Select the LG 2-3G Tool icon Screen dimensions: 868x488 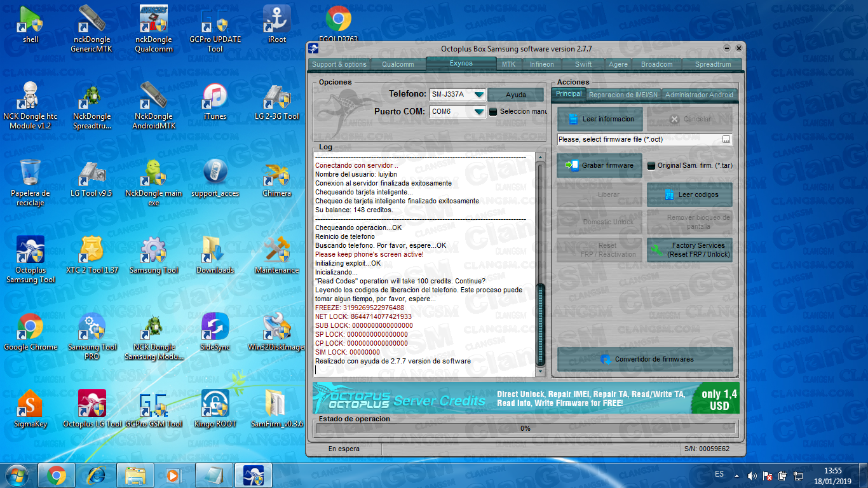[x=276, y=102]
